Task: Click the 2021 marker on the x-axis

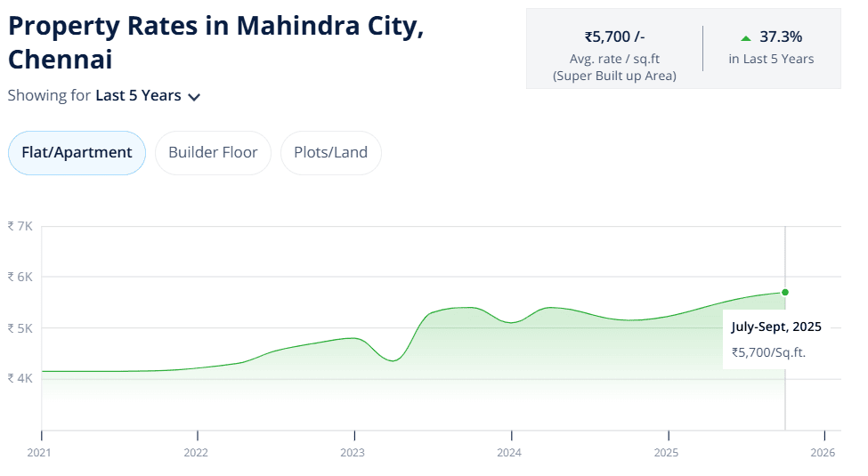Action: point(39,452)
